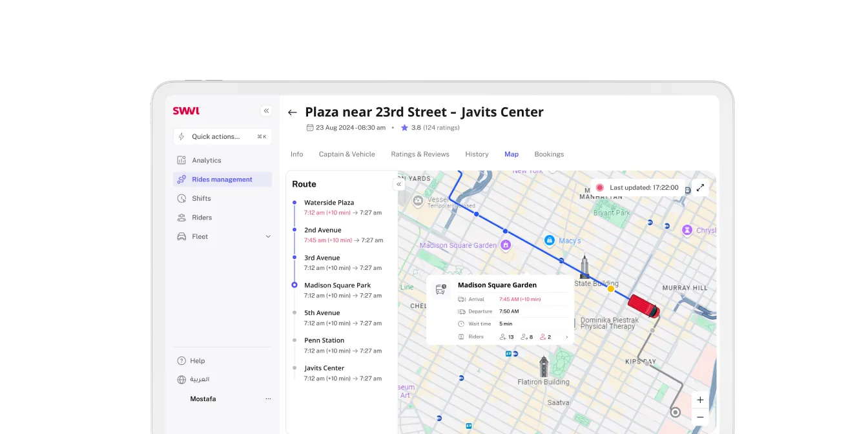Open Rides management in the sidebar
Viewport: 868px width, 434px height.
point(222,180)
